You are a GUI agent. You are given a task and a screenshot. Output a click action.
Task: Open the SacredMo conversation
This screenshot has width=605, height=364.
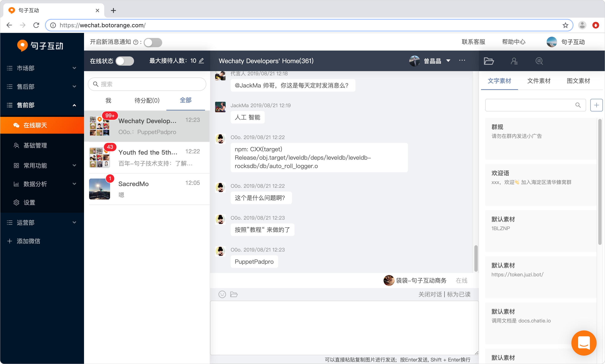tap(147, 189)
